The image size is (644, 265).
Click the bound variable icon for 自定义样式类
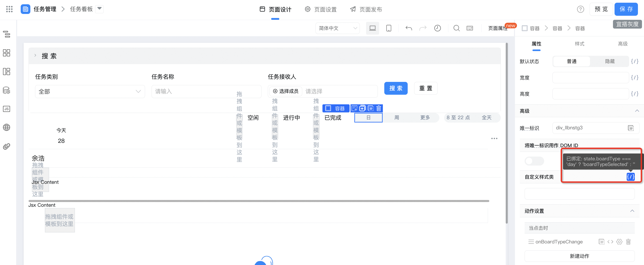click(x=631, y=177)
